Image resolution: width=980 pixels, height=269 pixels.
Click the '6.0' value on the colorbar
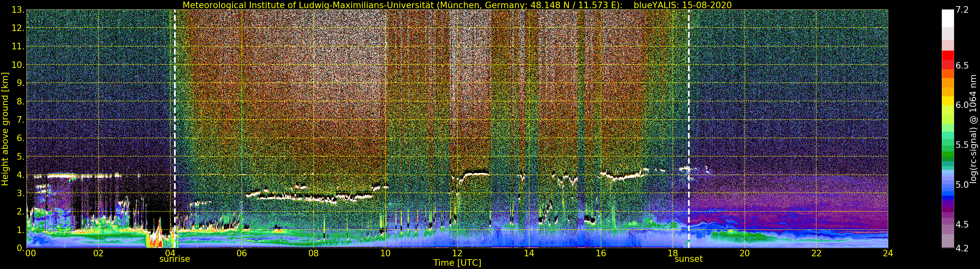click(x=962, y=105)
